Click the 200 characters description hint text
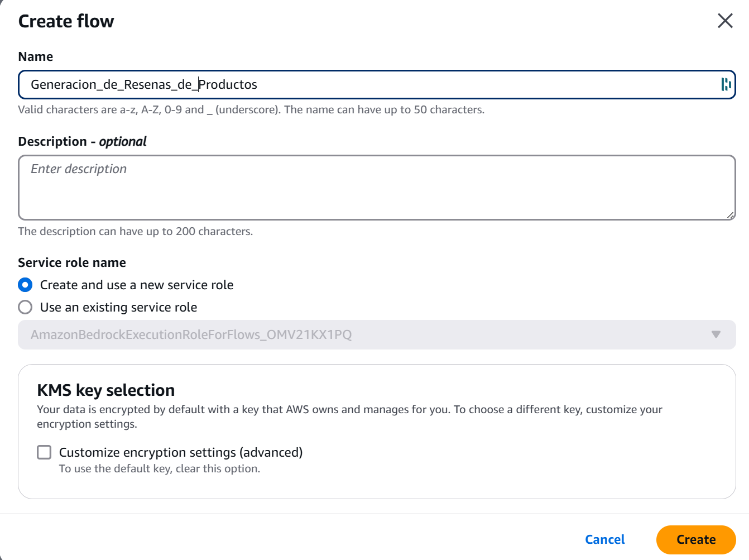The height and width of the screenshot is (560, 749). pos(135,231)
